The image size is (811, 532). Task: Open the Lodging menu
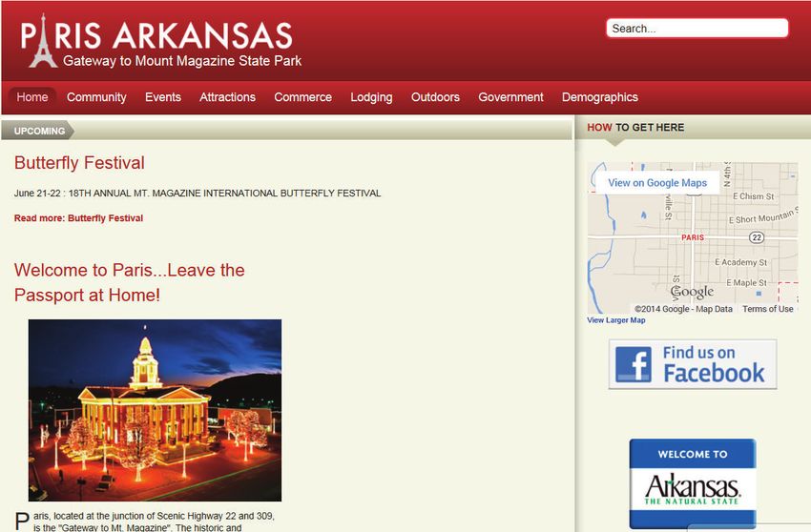tap(371, 97)
